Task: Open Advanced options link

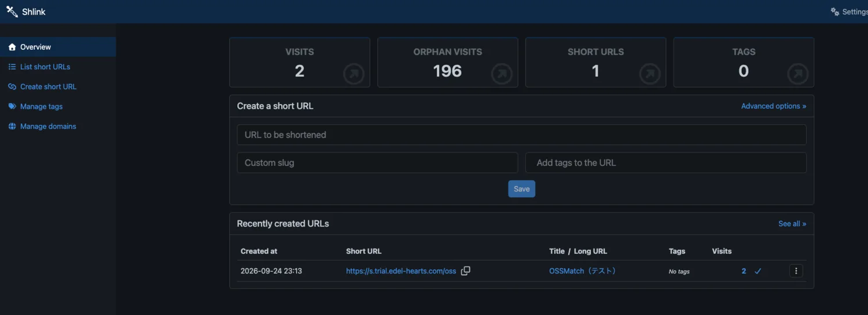Action: pos(774,106)
